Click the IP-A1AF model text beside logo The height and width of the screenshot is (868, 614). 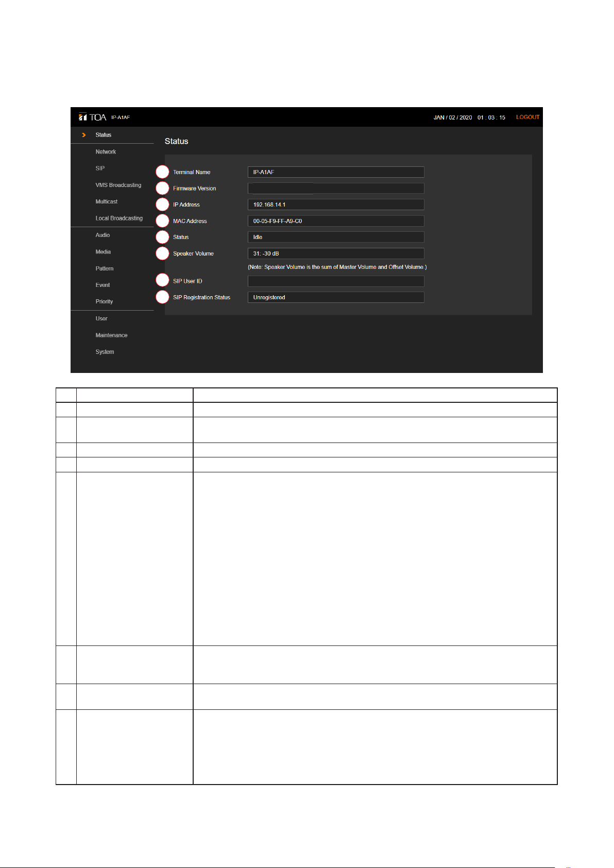(121, 117)
